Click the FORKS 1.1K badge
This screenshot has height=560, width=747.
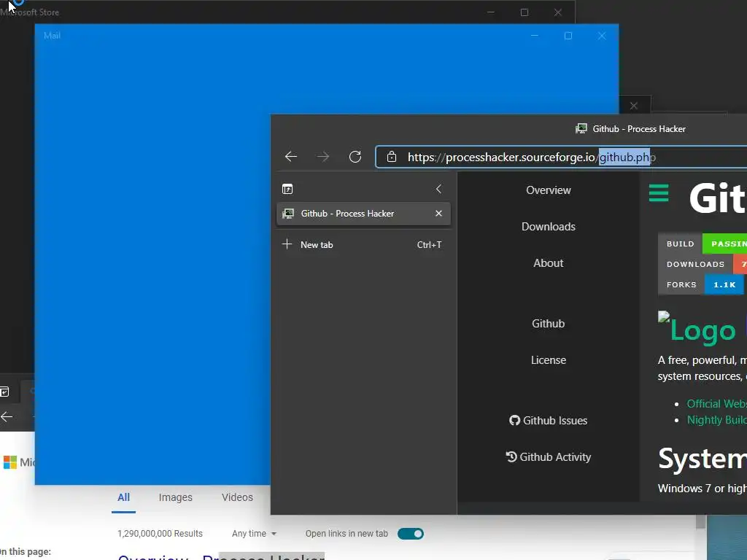(701, 284)
